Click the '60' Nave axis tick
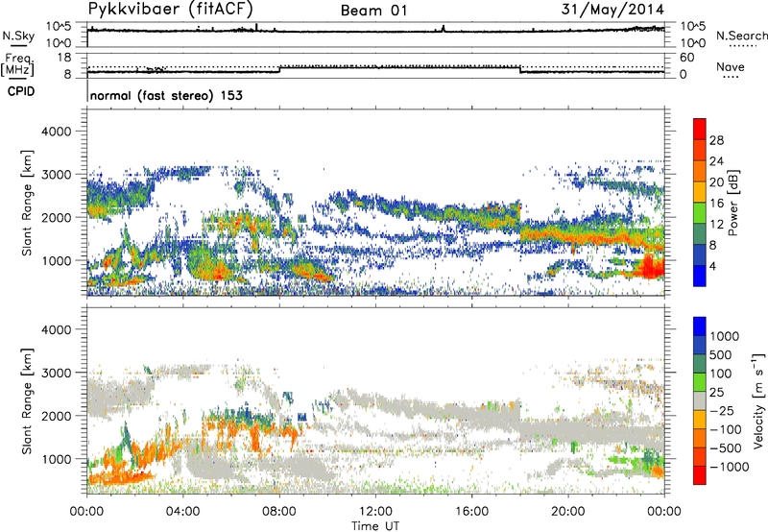Viewport: 768px width, 532px height. coord(686,58)
